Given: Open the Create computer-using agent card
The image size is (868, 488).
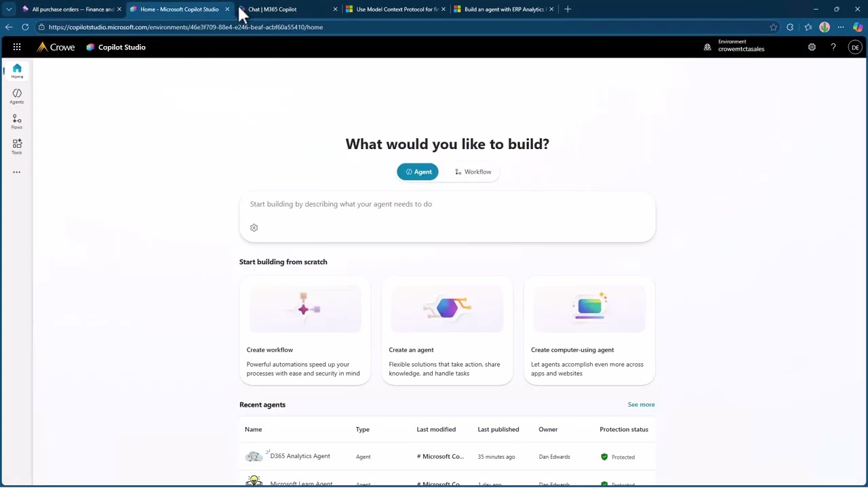Looking at the screenshot, I should click(589, 330).
